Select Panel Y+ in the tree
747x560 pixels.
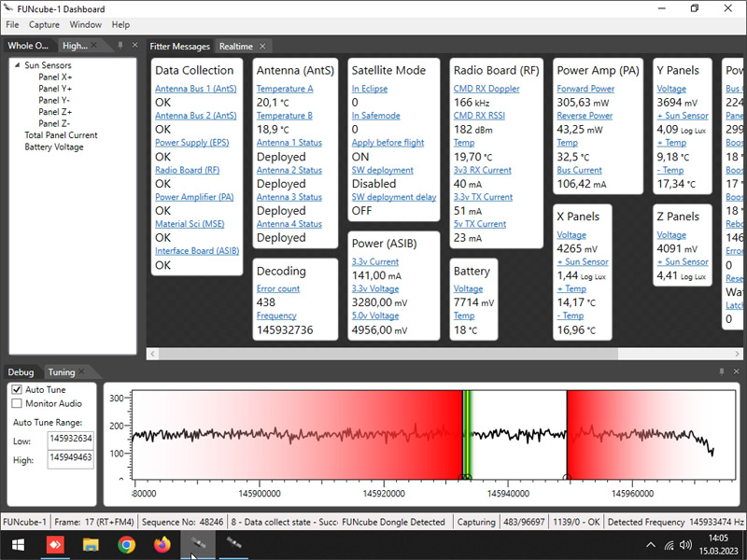tap(55, 88)
